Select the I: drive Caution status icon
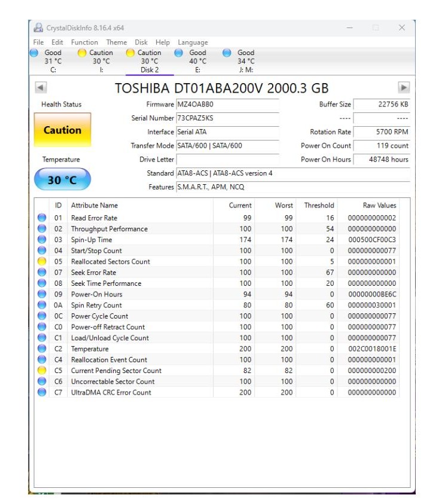The height and width of the screenshot is (504, 445). tap(83, 53)
